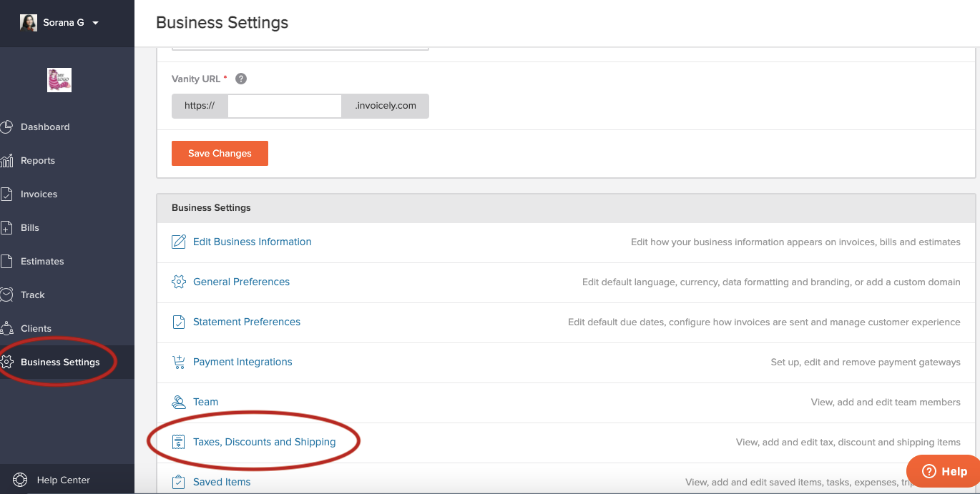Click the Statement Preferences document icon
This screenshot has height=494, width=980.
pos(179,322)
